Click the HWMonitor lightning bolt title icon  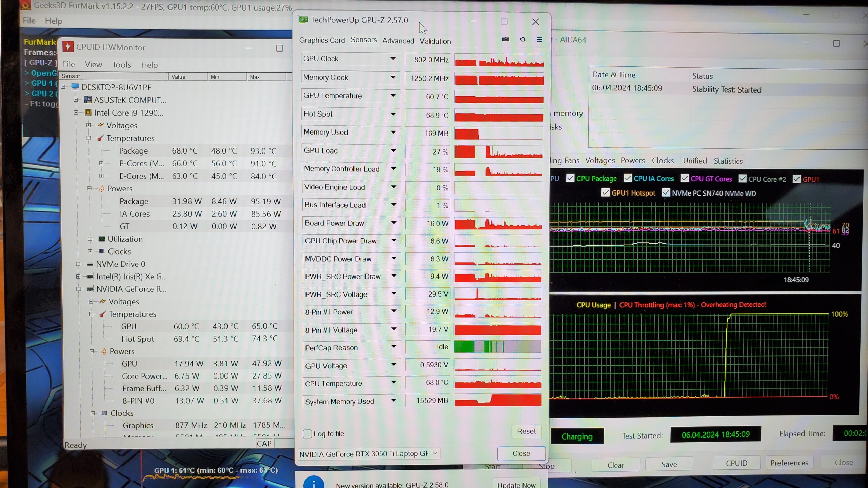[x=68, y=47]
